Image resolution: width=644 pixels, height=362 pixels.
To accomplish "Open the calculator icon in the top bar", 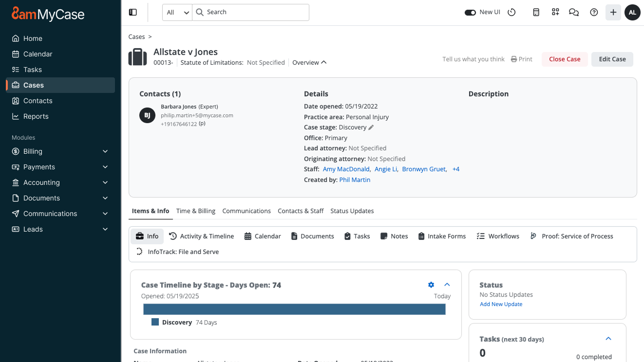I will pos(536,13).
